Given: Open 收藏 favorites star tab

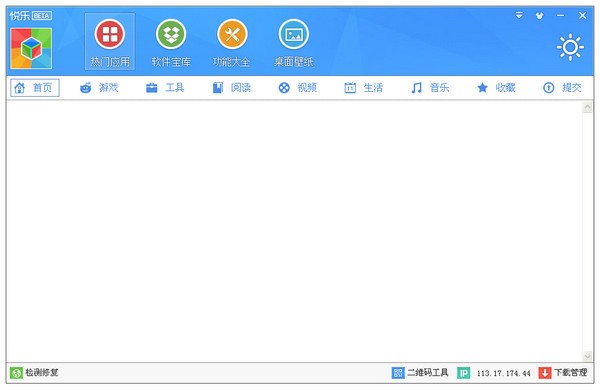Looking at the screenshot, I should coord(496,88).
